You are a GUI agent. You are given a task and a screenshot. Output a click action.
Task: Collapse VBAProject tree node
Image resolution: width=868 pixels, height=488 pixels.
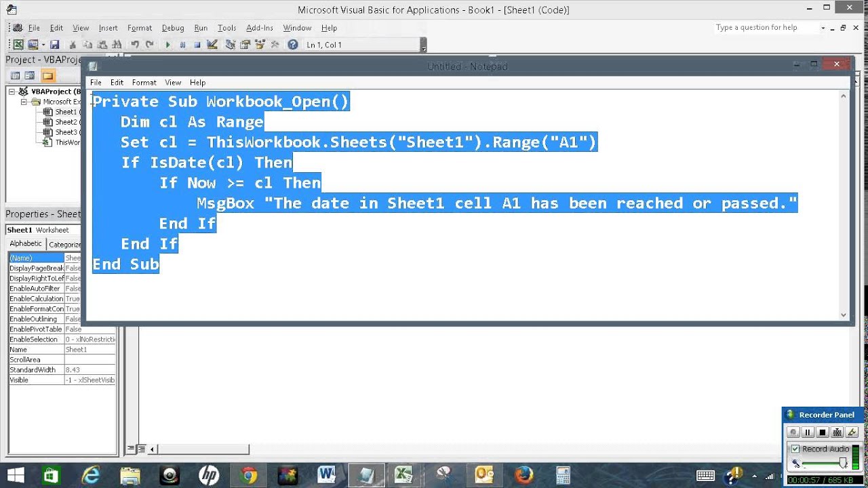coord(12,91)
